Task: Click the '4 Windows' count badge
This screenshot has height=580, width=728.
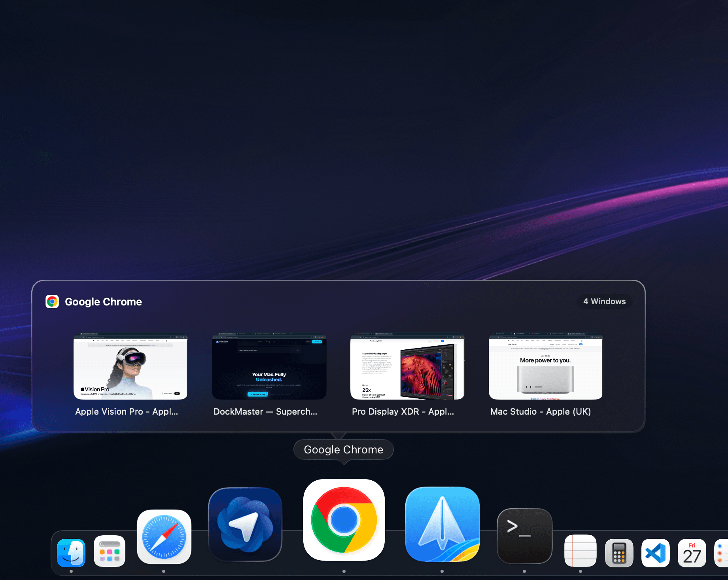Action: (604, 301)
